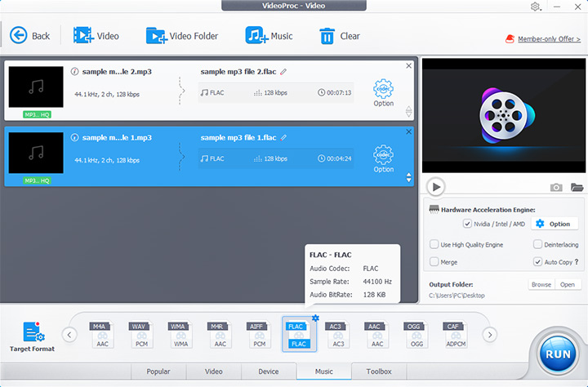Switch to the Video tab
Image resolution: width=588 pixels, height=387 pixels.
point(213,371)
